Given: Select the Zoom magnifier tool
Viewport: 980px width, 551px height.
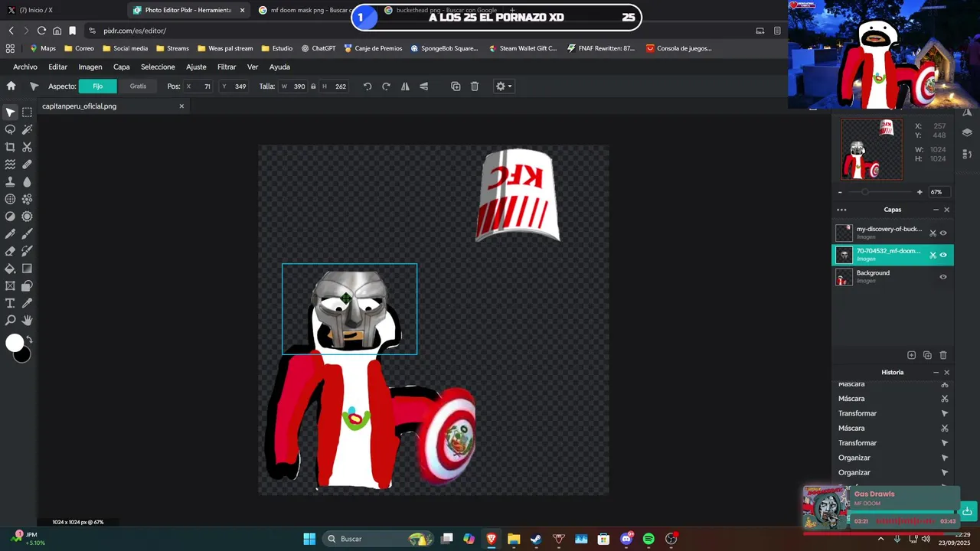Looking at the screenshot, I should tap(10, 321).
